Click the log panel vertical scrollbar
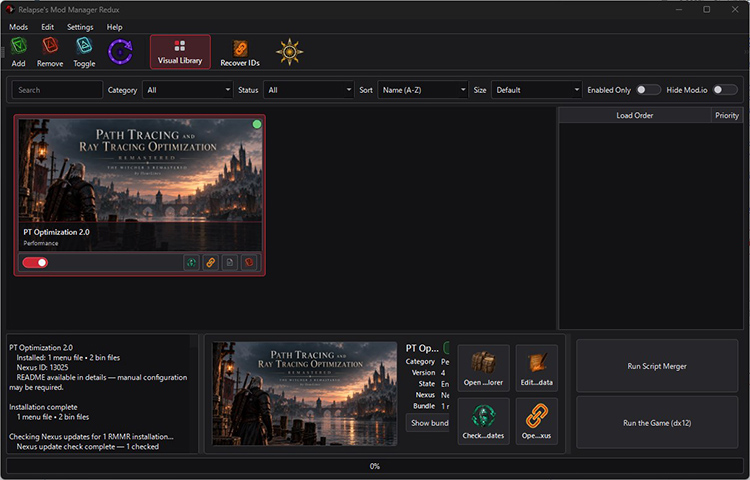Viewport: 750px width, 480px height. coord(194,393)
